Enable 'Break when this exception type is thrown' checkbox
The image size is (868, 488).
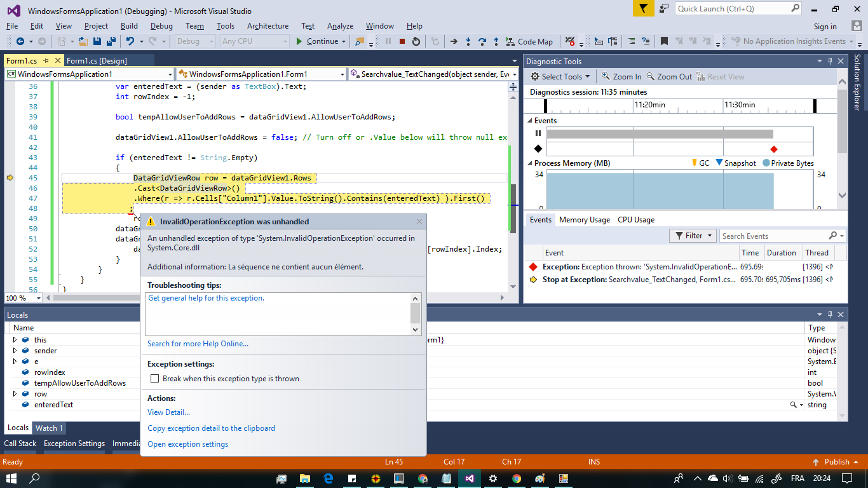(154, 379)
